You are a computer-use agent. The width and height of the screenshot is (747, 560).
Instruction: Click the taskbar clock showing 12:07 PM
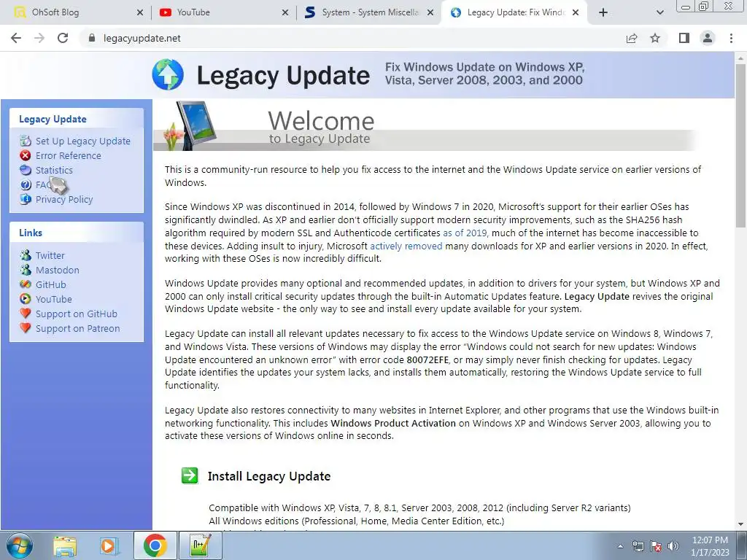[x=710, y=546]
